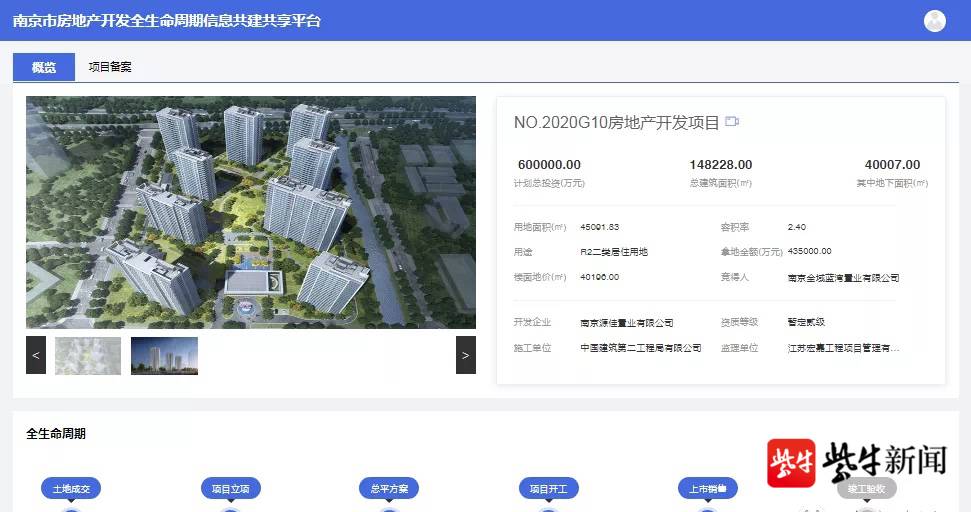Select the night view building thumbnail
Viewport: 971px width, 512px height.
[164, 356]
